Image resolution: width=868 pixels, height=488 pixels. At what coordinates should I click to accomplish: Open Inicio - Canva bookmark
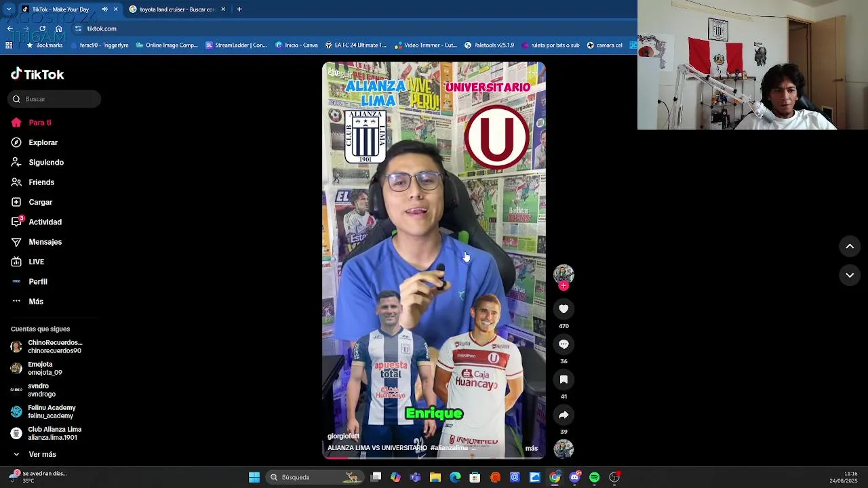click(296, 45)
